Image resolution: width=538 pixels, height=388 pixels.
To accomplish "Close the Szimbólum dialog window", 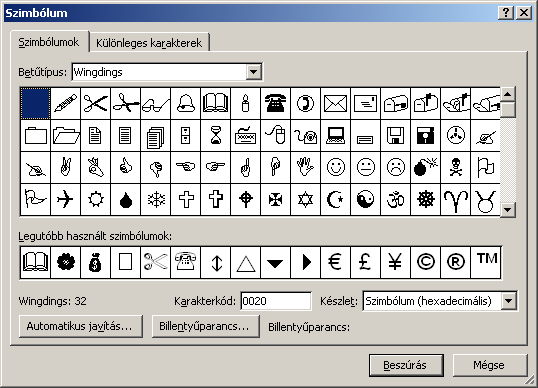I will pyautogui.click(x=524, y=13).
